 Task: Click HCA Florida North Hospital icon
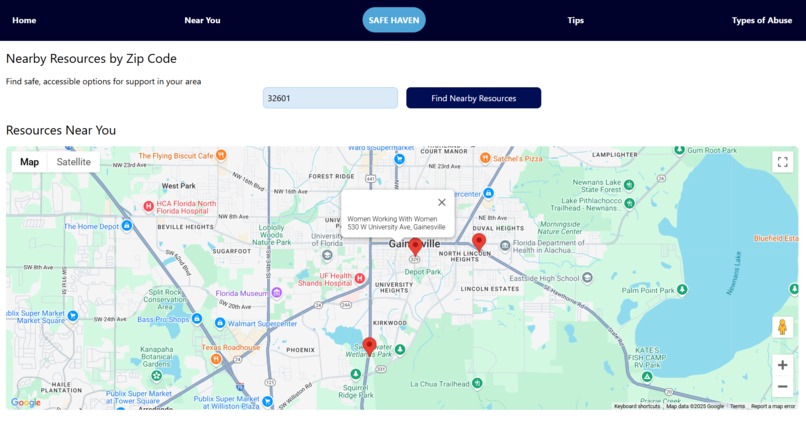tap(148, 207)
